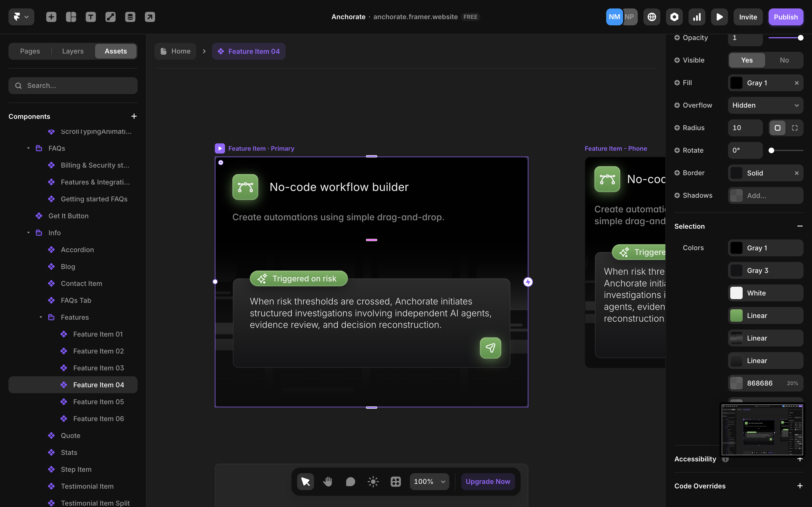This screenshot has width=812, height=507.
Task: Toggle the light mode sun icon
Action: [x=373, y=482]
